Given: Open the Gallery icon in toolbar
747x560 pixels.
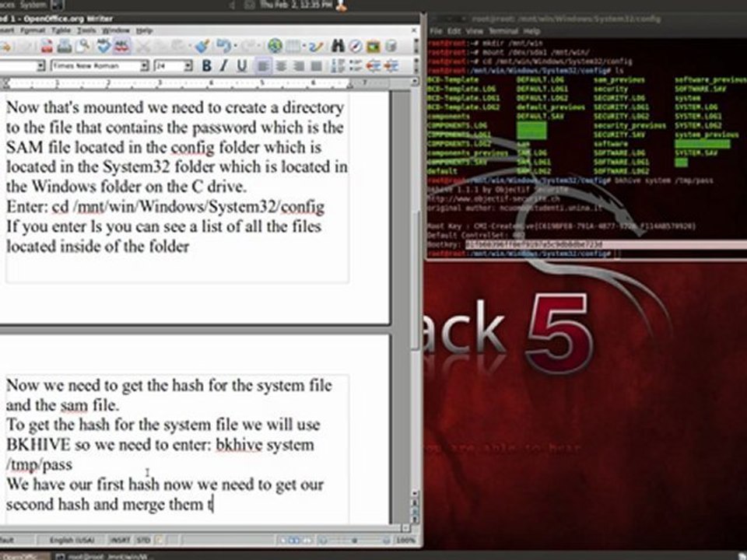Looking at the screenshot, I should coord(373,46).
